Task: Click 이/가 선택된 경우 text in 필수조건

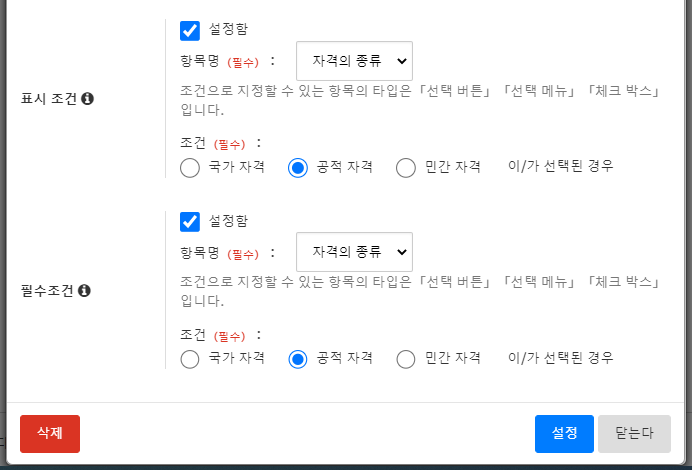Action: [560, 358]
